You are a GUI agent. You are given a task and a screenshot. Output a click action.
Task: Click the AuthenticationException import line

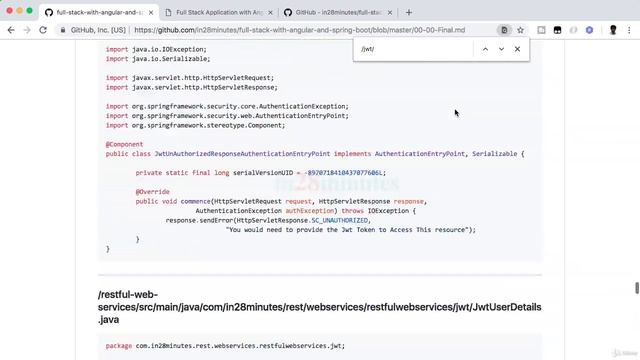coord(227,106)
